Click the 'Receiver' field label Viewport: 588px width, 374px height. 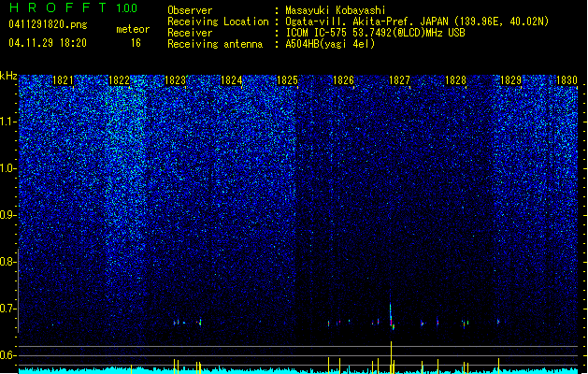pos(190,33)
